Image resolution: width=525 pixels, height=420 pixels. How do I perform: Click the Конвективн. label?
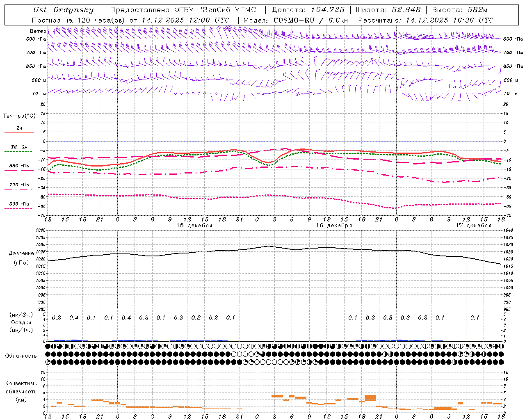[21, 383]
